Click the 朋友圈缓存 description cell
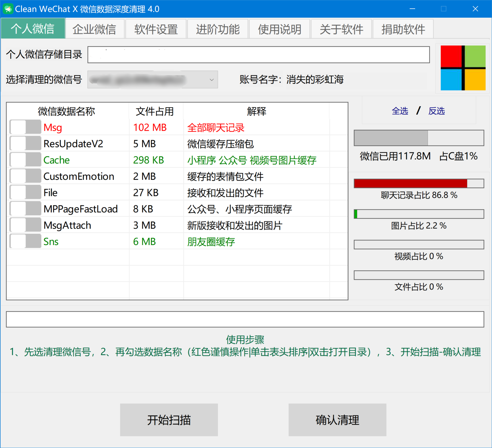 (x=211, y=242)
